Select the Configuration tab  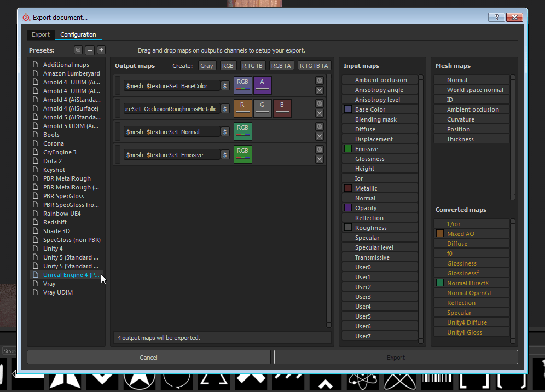tap(78, 34)
